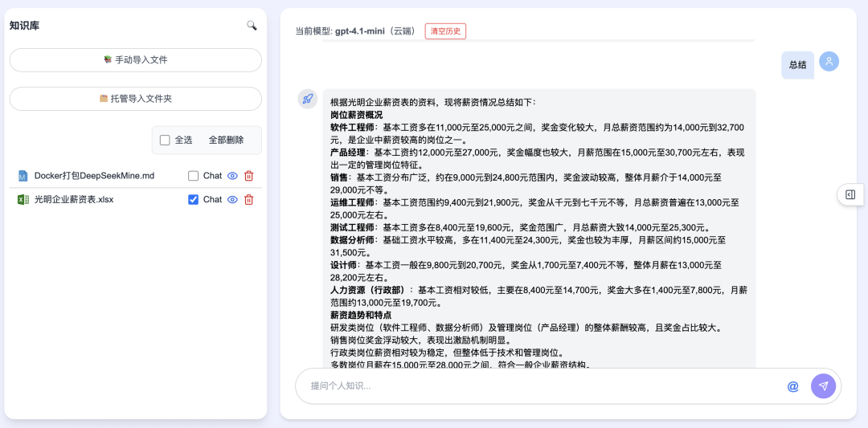The height and width of the screenshot is (428, 868).
Task: Collapse the side panel with the right-edge toggle icon
Action: pos(850,194)
